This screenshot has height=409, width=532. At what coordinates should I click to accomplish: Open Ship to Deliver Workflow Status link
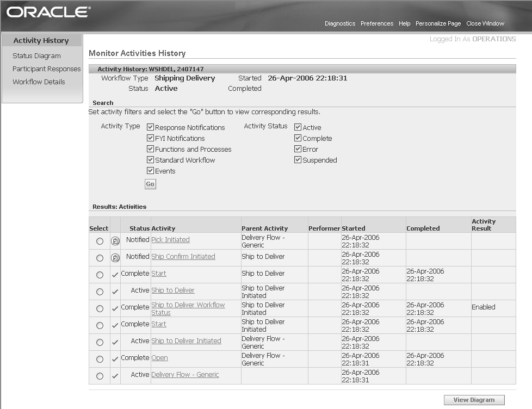[188, 308]
